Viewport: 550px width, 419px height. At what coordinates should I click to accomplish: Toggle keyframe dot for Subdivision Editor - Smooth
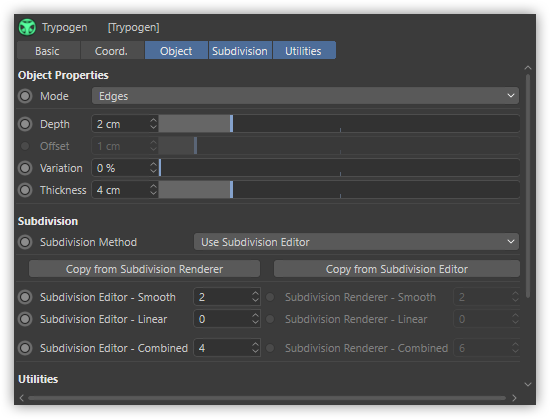tap(25, 297)
